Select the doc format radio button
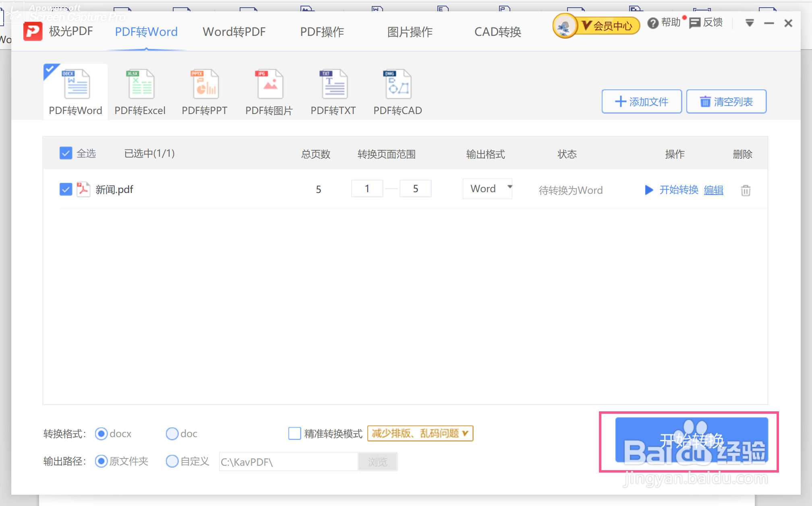 tap(172, 433)
